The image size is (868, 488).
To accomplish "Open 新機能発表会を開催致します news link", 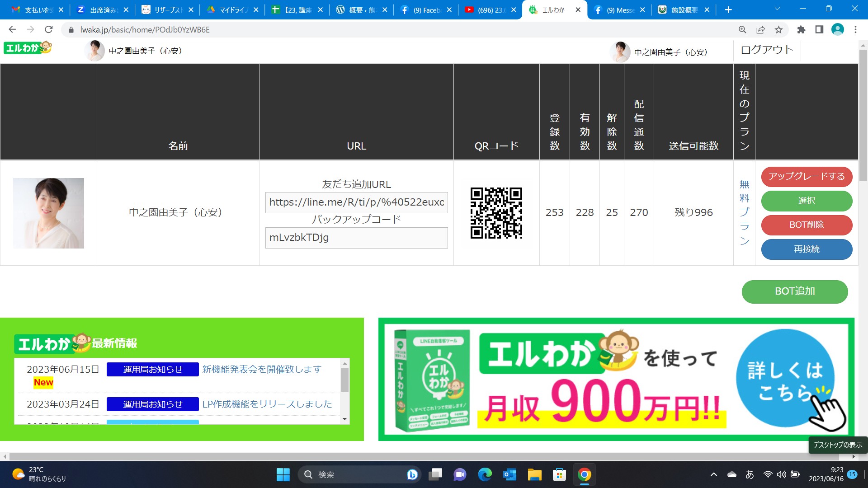I will point(261,370).
